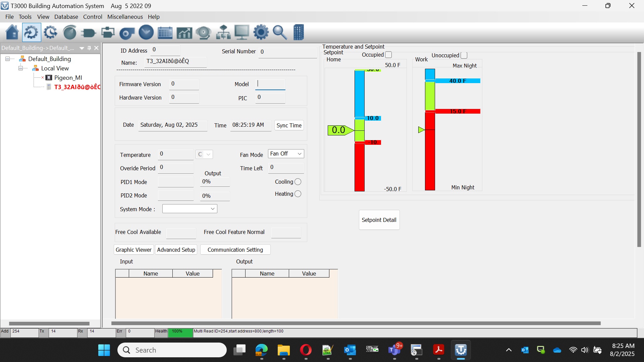
Task: Click the Setpoint Detail button
Action: coord(379,220)
